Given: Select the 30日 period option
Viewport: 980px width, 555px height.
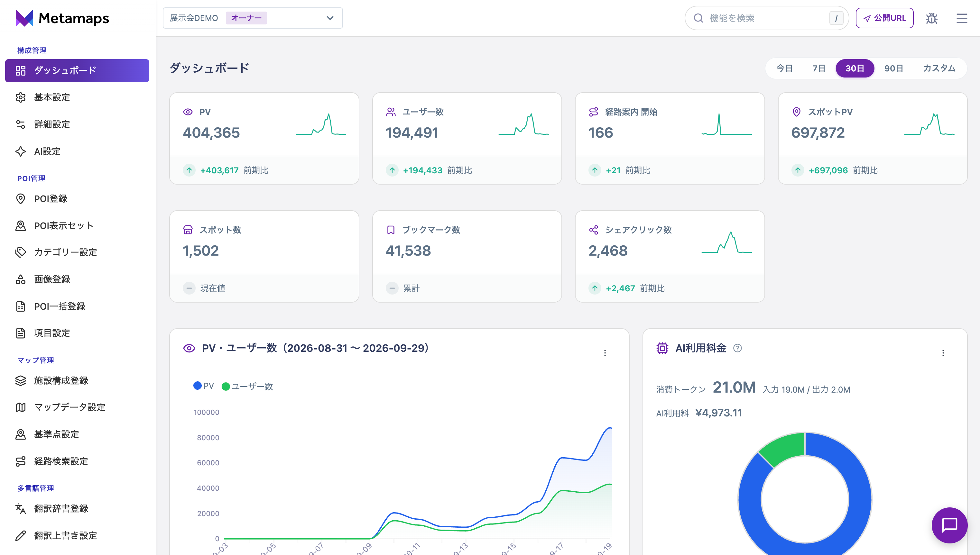Looking at the screenshot, I should (x=855, y=68).
